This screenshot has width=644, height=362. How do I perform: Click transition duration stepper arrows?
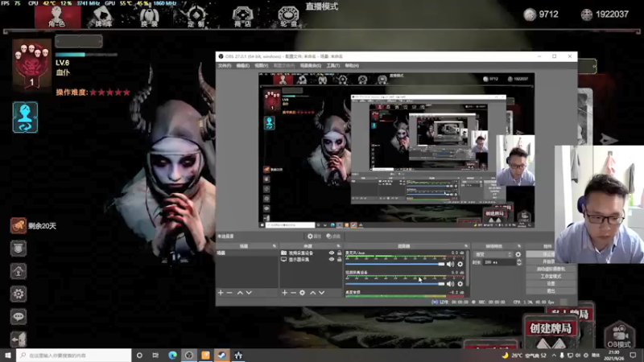coord(519,262)
